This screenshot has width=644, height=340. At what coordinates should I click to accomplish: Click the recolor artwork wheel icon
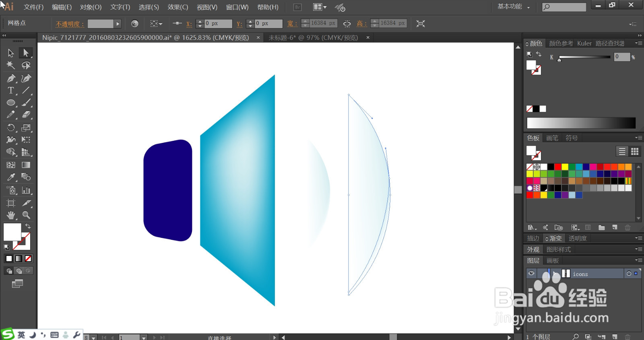(134, 24)
